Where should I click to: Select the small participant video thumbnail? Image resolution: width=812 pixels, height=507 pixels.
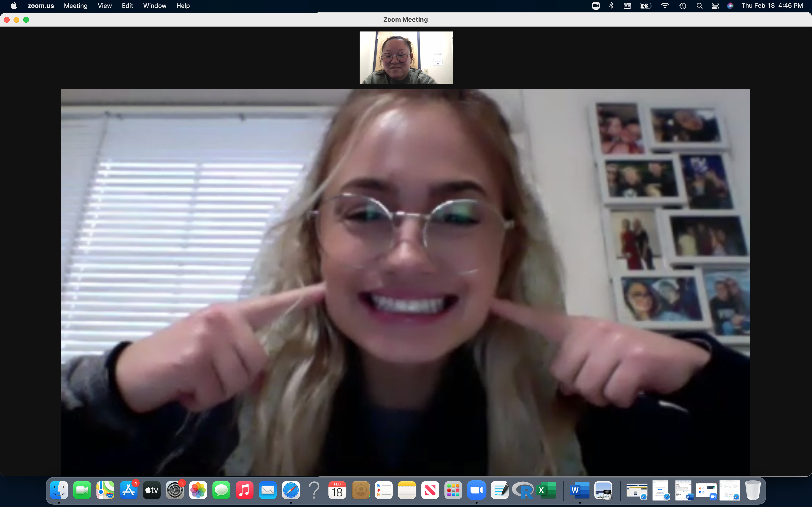(406, 58)
